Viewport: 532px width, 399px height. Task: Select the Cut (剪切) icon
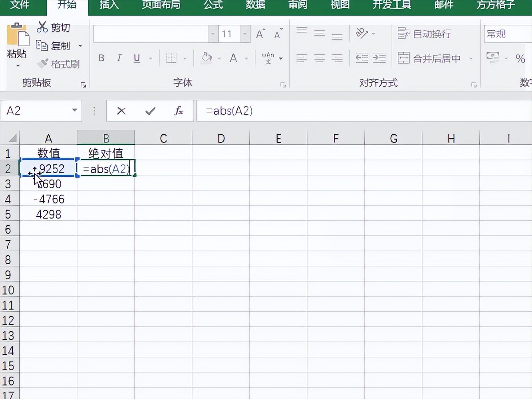pyautogui.click(x=42, y=28)
